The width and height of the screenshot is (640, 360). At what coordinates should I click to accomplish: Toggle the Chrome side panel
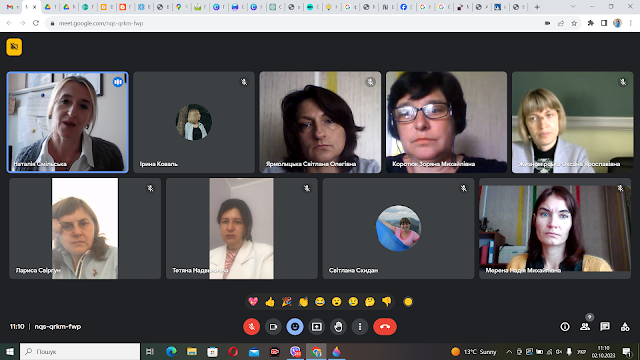pos(604,23)
